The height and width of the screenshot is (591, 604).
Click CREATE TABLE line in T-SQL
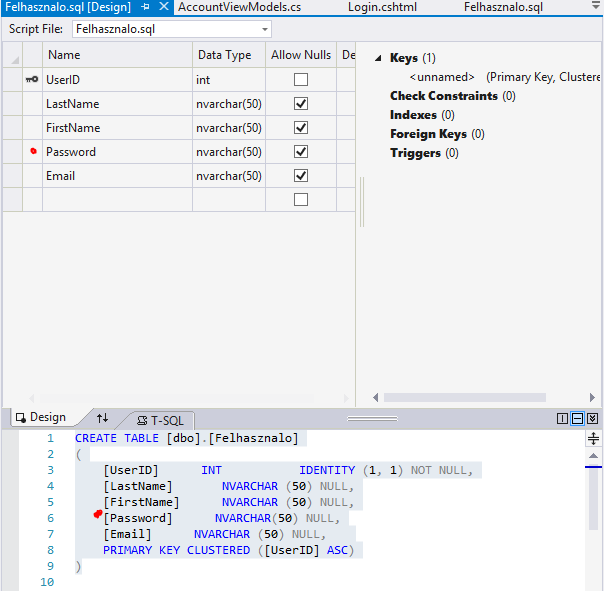point(187,438)
